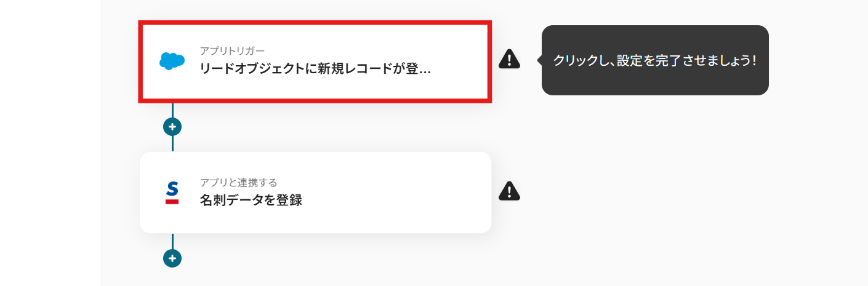
Task: Click connector line under the trigger card
Action: [172, 109]
